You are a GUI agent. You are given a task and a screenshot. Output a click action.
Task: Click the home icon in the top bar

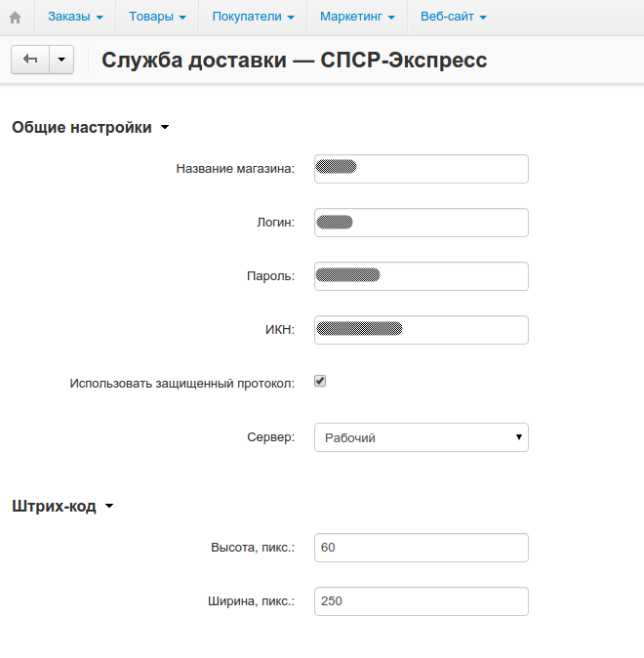(15, 17)
